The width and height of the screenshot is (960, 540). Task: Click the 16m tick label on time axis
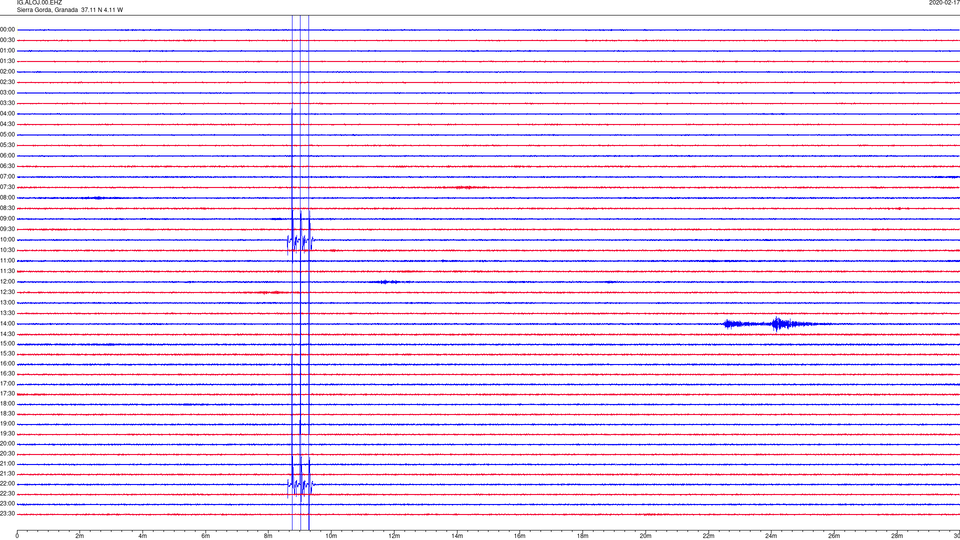(x=520, y=536)
